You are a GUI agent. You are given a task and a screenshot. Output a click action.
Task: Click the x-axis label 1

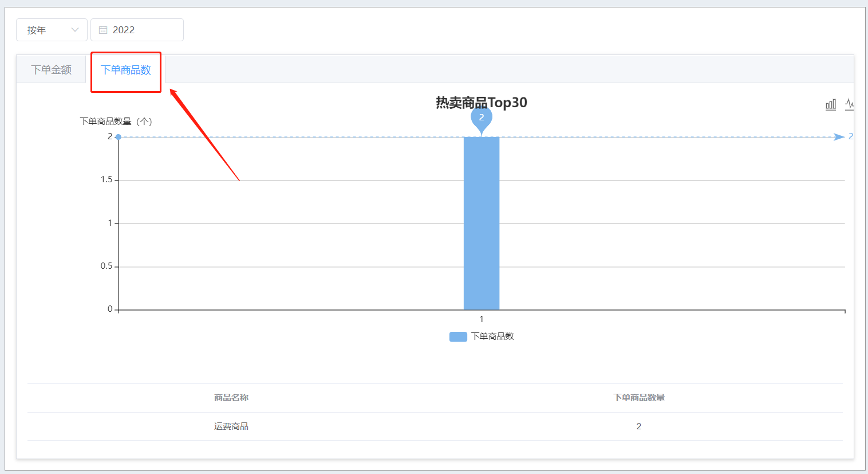tap(482, 319)
